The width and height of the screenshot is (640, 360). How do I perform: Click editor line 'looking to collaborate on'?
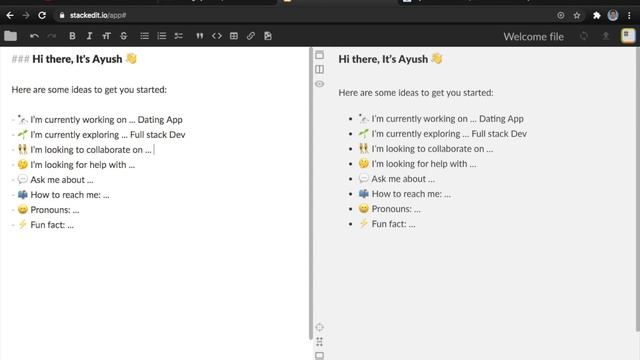point(91,150)
